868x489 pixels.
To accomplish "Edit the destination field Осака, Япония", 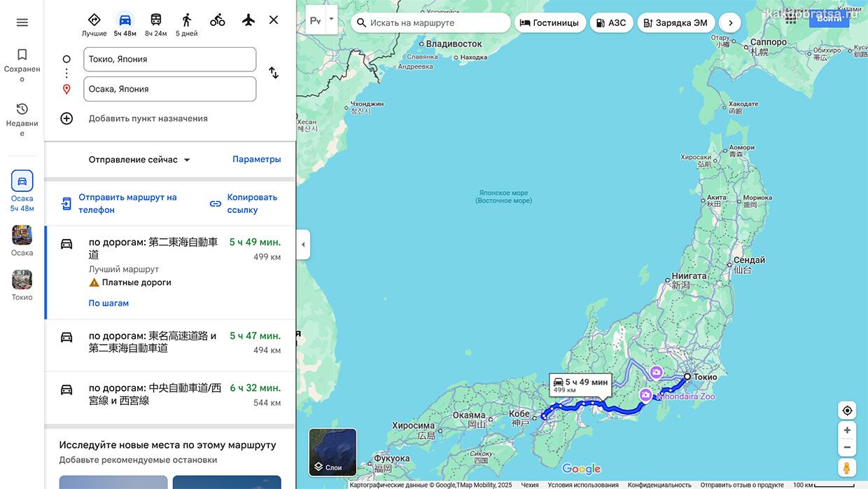I will (169, 89).
